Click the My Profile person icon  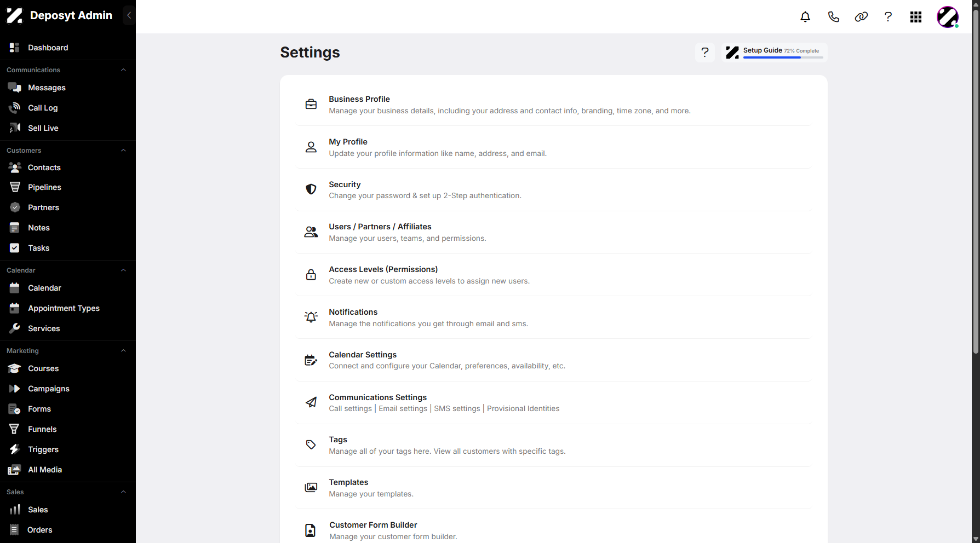(x=311, y=147)
